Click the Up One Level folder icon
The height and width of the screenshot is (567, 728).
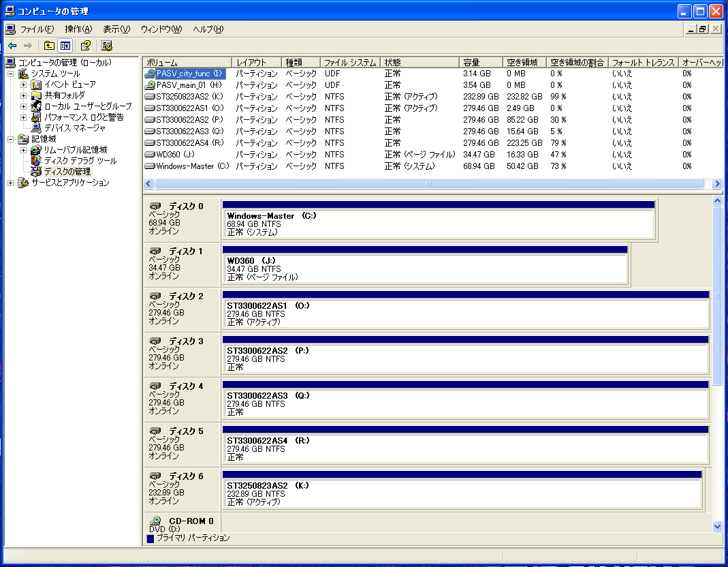49,46
